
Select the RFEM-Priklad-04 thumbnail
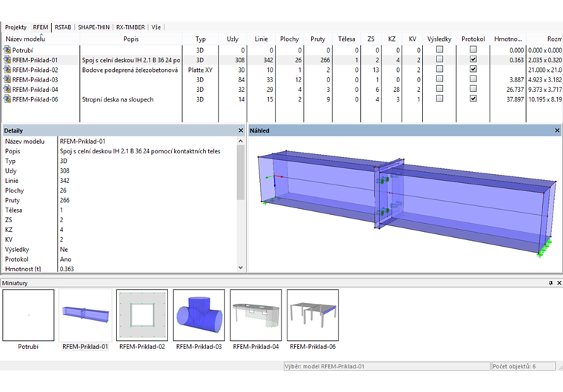[256, 315]
